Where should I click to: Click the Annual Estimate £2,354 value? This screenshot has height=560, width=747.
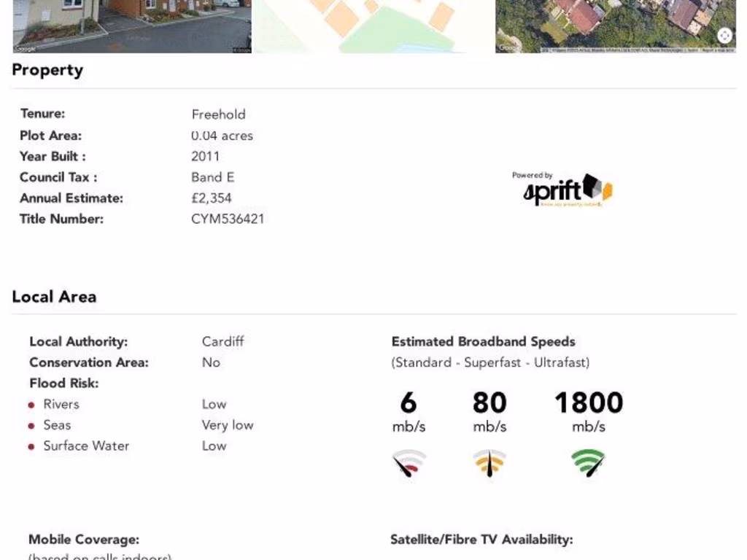(x=212, y=198)
